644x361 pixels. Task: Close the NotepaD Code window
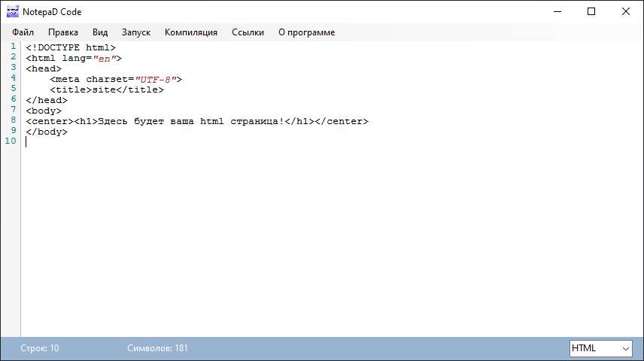(626, 12)
